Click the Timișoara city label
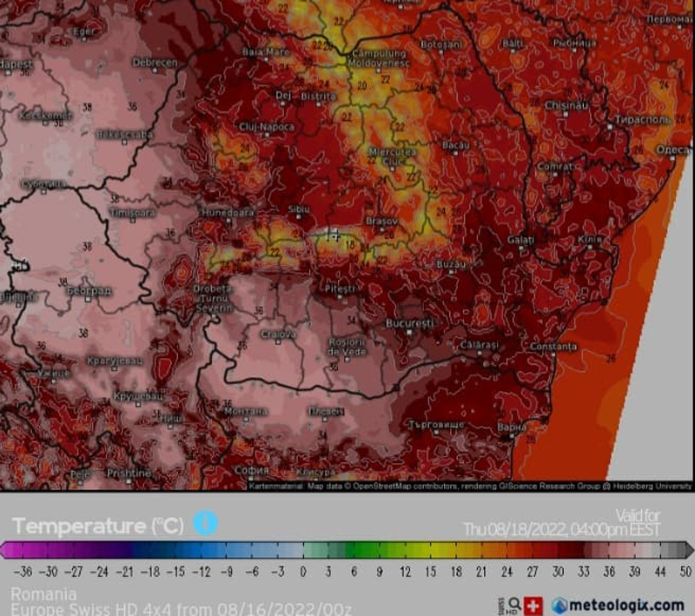Screen dimensions: 695x616 tap(132, 212)
